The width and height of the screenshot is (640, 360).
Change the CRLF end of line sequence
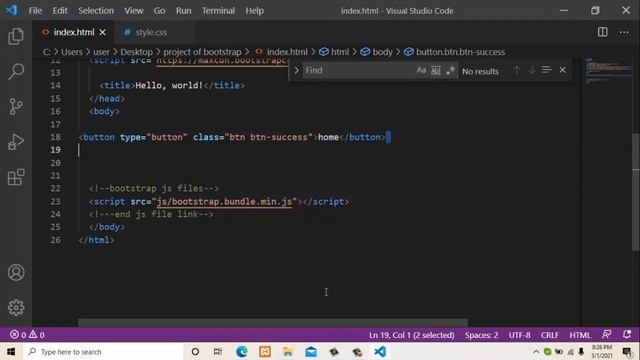click(x=549, y=335)
